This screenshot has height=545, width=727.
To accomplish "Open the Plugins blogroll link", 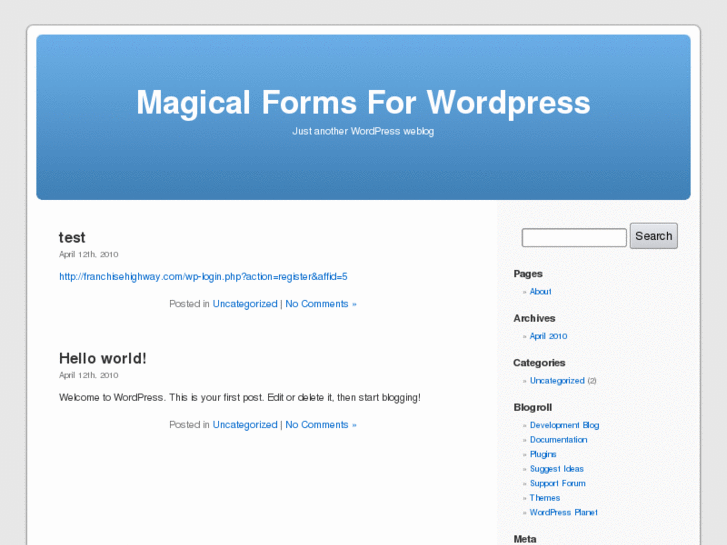I will pos(543,454).
